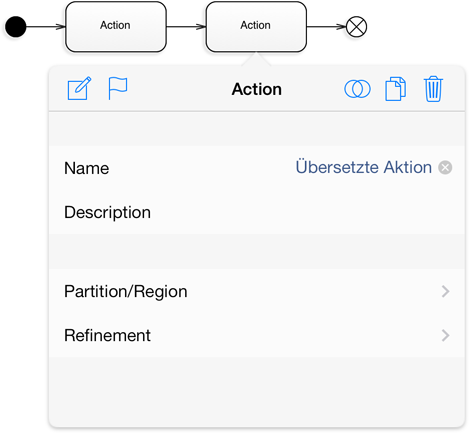Click arrow leading to flow final node
Viewport: 469px width, 433px height.
tap(326, 27)
